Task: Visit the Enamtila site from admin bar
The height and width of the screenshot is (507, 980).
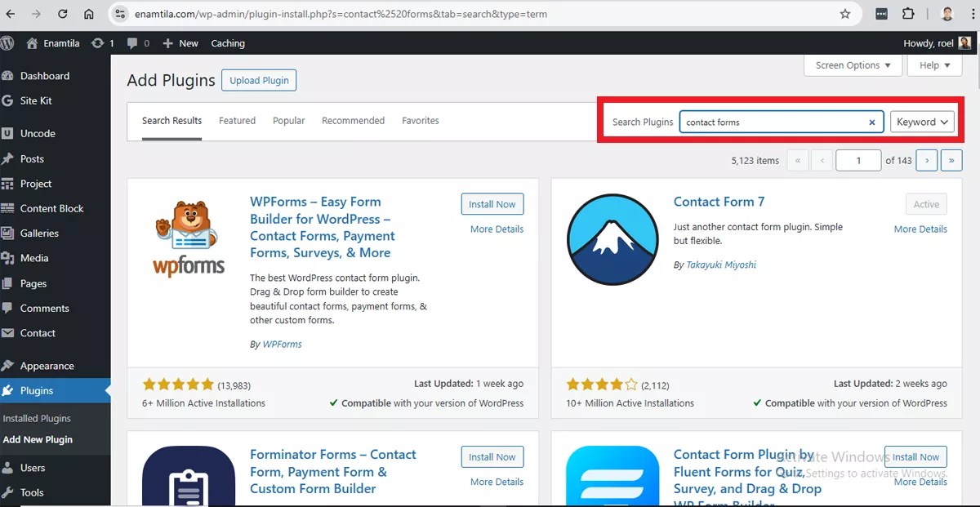Action: 53,43
